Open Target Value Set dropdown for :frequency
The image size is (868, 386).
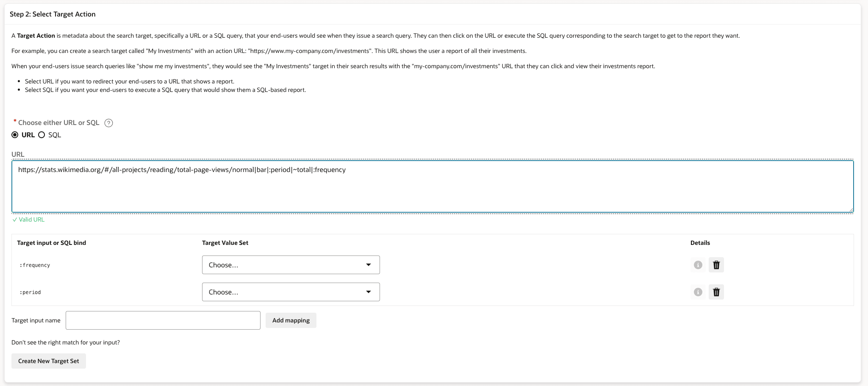291,265
